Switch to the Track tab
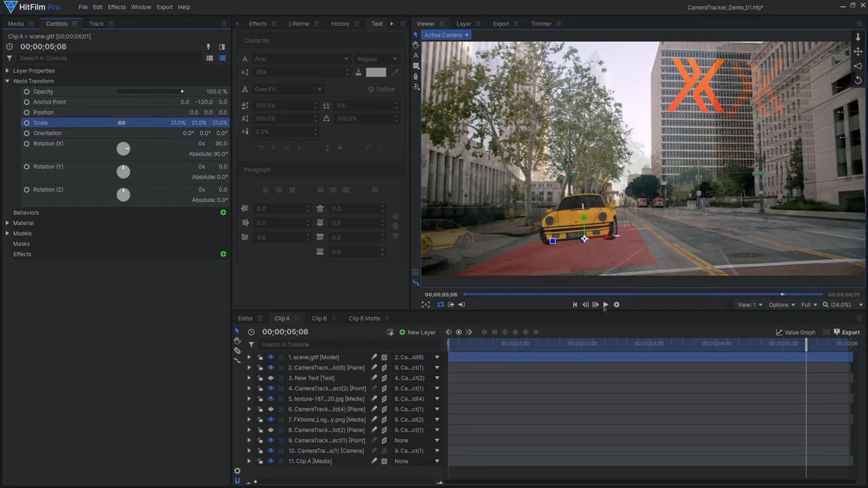 point(97,24)
